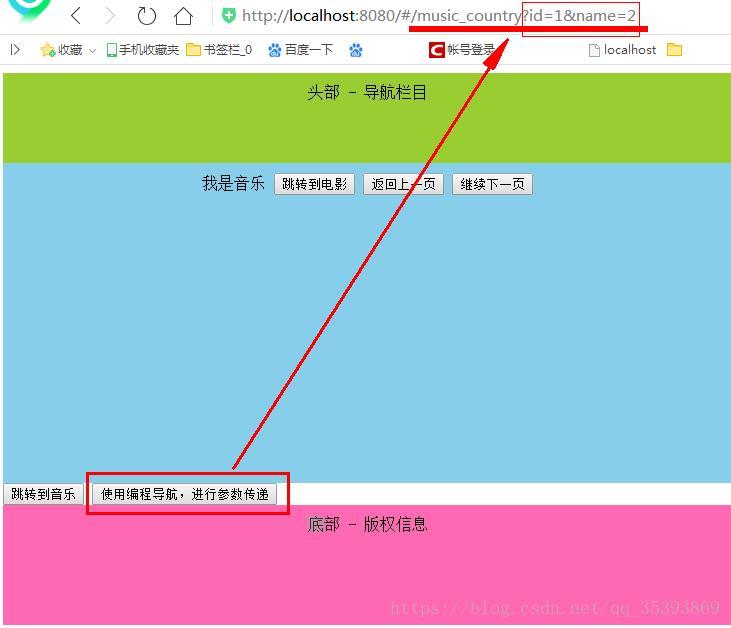Expand the 收藏 dropdown chevron
This screenshot has height=628, width=731.
[x=92, y=50]
